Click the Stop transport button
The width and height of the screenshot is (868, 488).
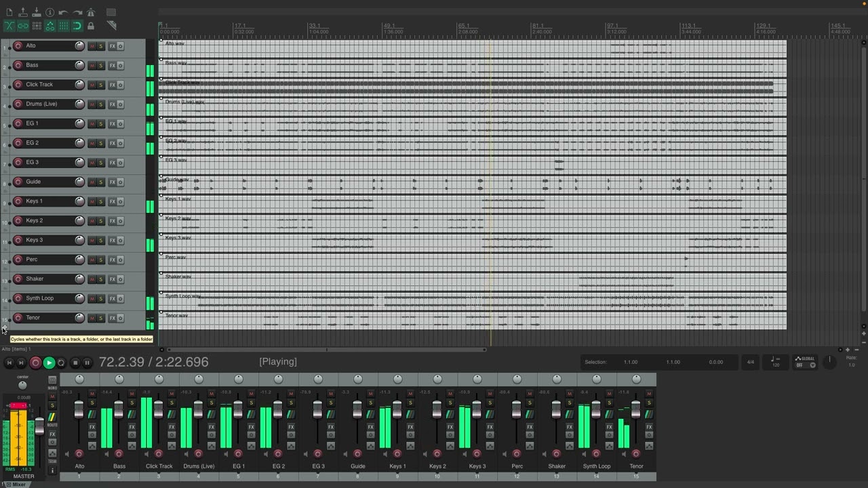click(x=75, y=363)
